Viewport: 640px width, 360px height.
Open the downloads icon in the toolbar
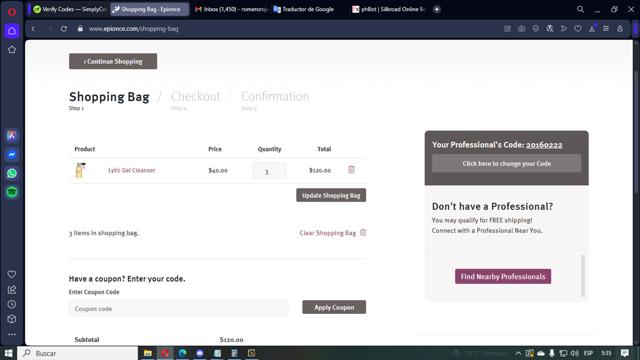point(592,29)
